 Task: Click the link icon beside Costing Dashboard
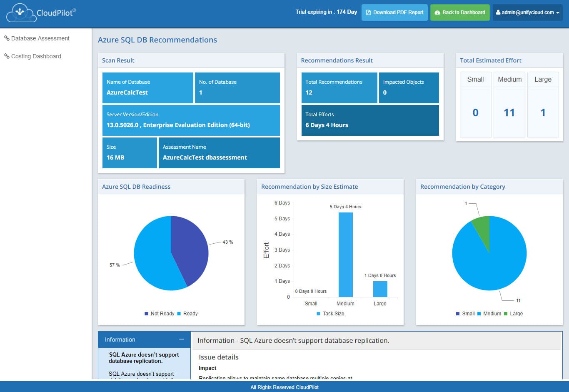pos(7,56)
